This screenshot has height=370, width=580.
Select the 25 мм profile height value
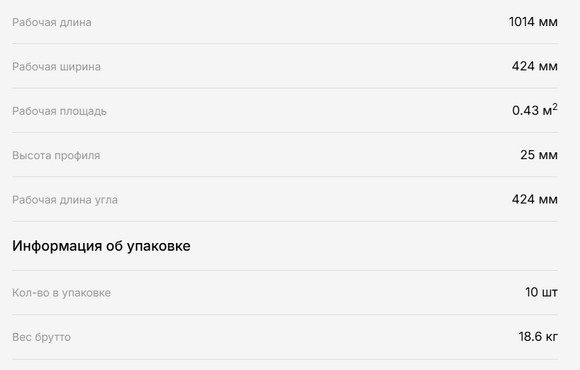(539, 155)
